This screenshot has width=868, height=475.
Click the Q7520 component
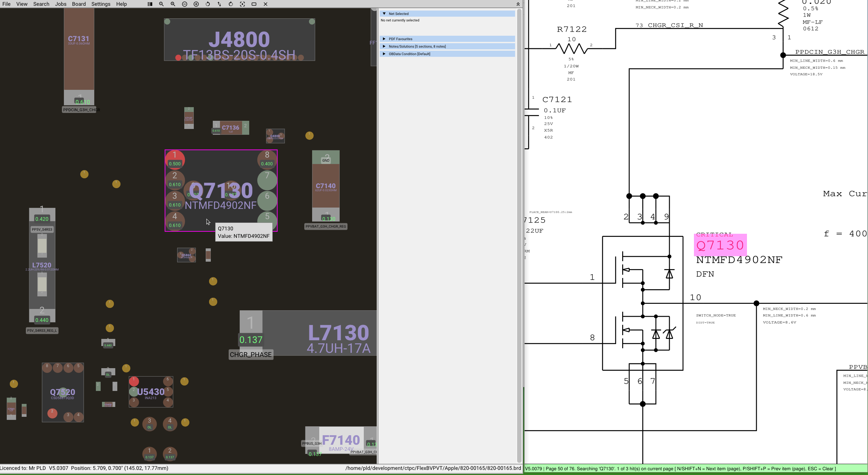click(x=63, y=392)
